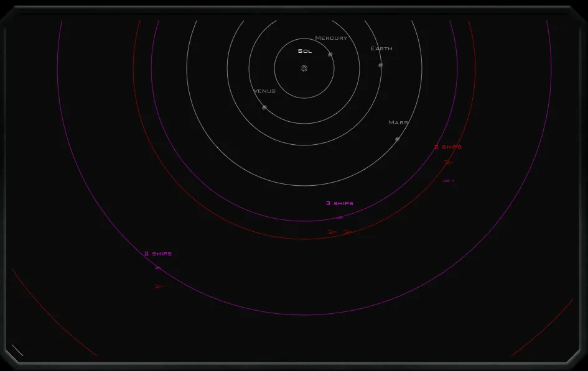Select magenta ship under magenta 2 ships label

click(158, 268)
